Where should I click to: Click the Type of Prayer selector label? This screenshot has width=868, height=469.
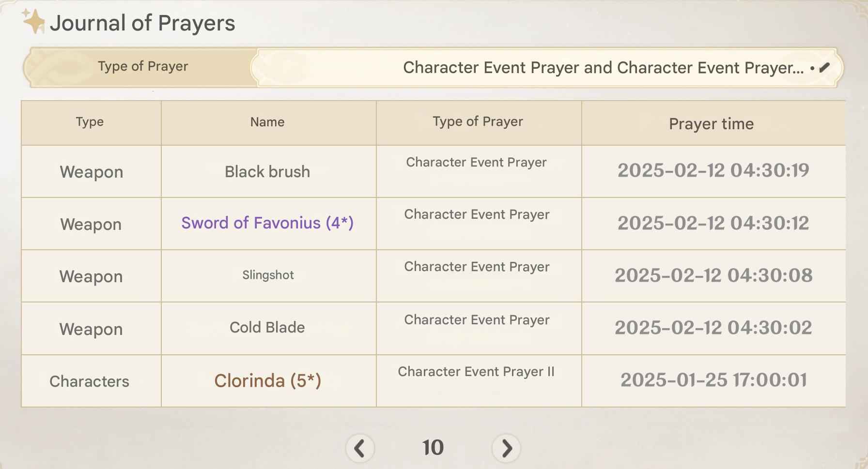[142, 66]
